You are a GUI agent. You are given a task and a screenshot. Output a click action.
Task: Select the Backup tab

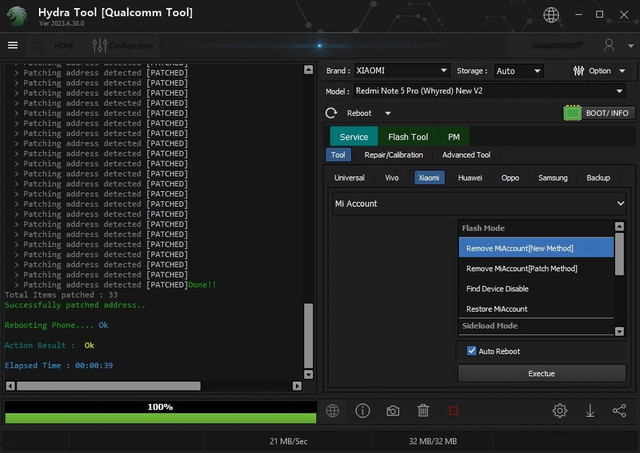(598, 178)
